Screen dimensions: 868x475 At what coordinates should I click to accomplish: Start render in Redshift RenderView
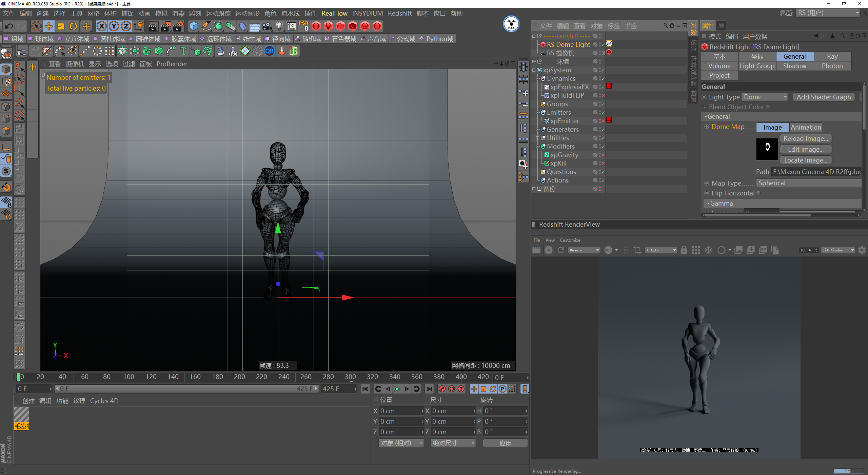[548, 250]
